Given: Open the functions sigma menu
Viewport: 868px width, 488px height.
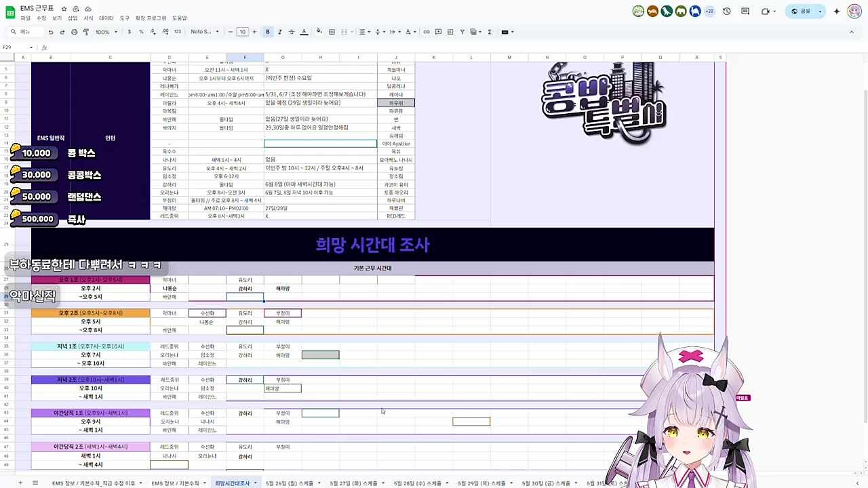Looking at the screenshot, I should click(490, 32).
